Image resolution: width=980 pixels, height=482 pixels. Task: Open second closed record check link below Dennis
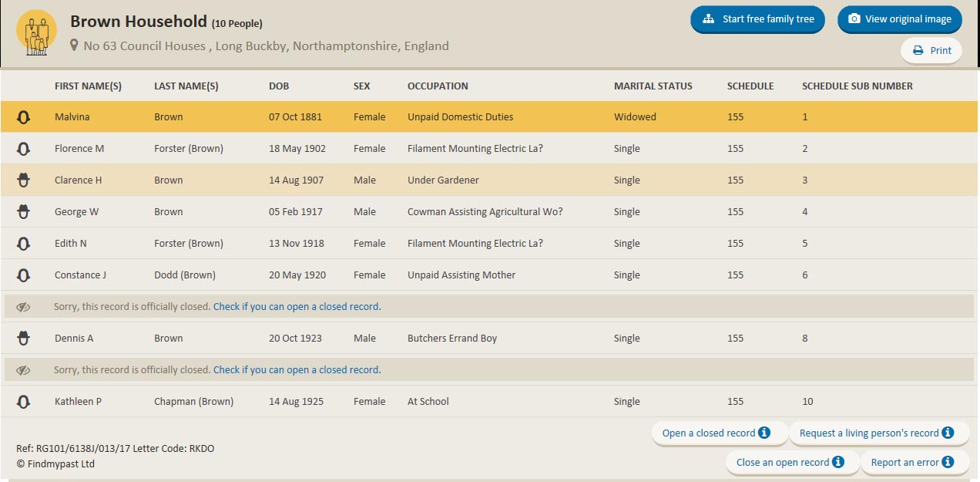tap(296, 370)
